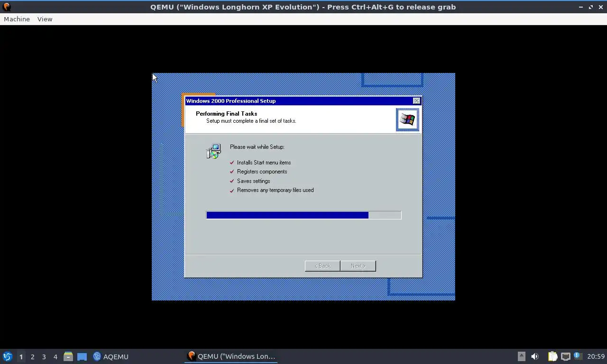Switch to workspace 3
This screenshot has width=607, height=364.
coord(44,356)
